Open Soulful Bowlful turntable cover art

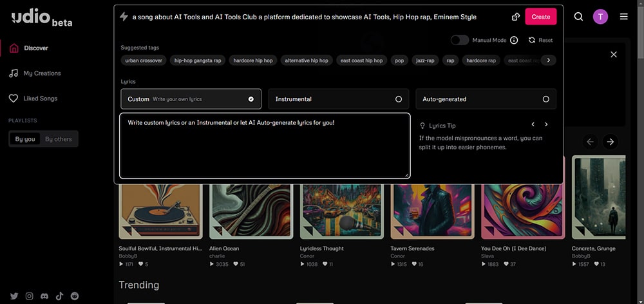[160, 211]
